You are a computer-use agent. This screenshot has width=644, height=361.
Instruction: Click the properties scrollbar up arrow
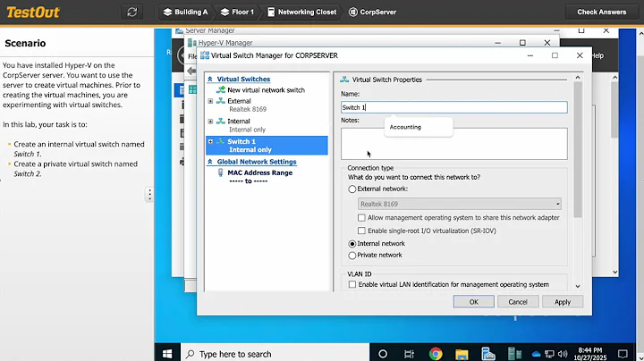(578, 78)
